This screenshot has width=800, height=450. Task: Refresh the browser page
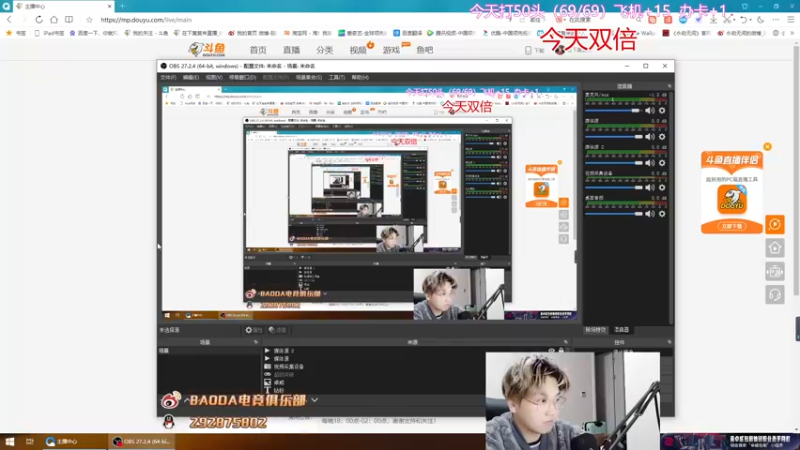tap(39, 20)
